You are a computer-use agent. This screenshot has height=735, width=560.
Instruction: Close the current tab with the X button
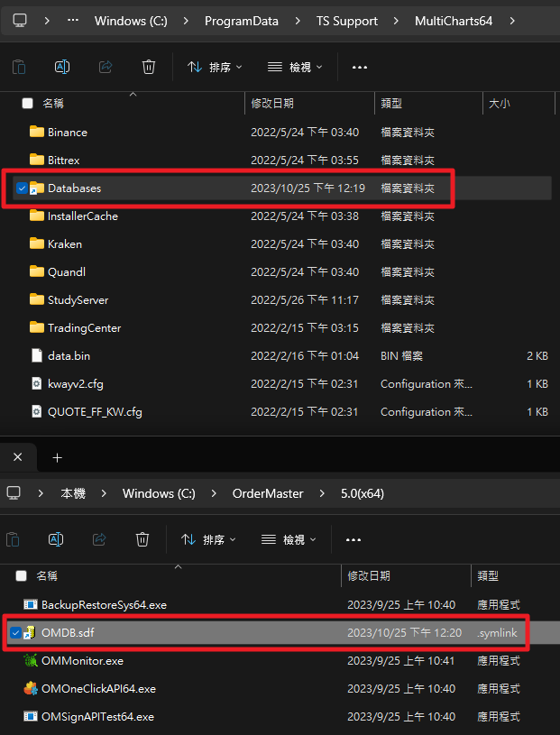[18, 457]
